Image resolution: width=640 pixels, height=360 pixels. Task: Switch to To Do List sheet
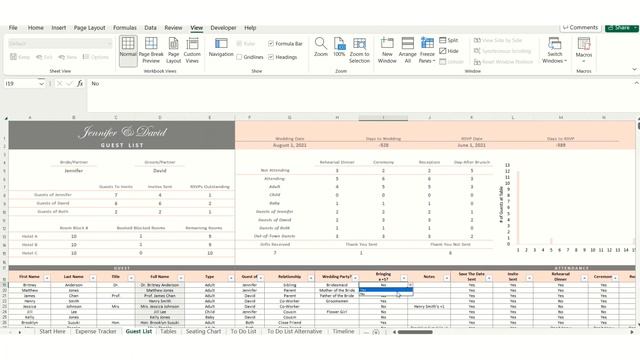tap(243, 331)
